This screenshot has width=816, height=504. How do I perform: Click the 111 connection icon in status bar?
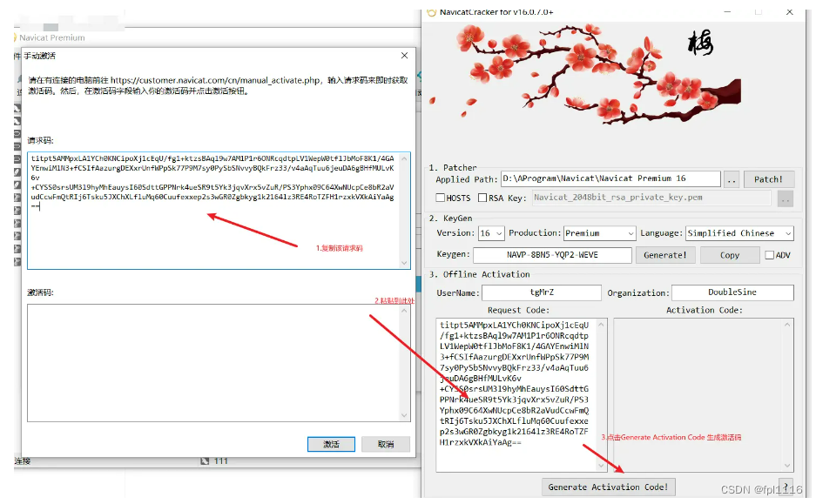(205, 460)
